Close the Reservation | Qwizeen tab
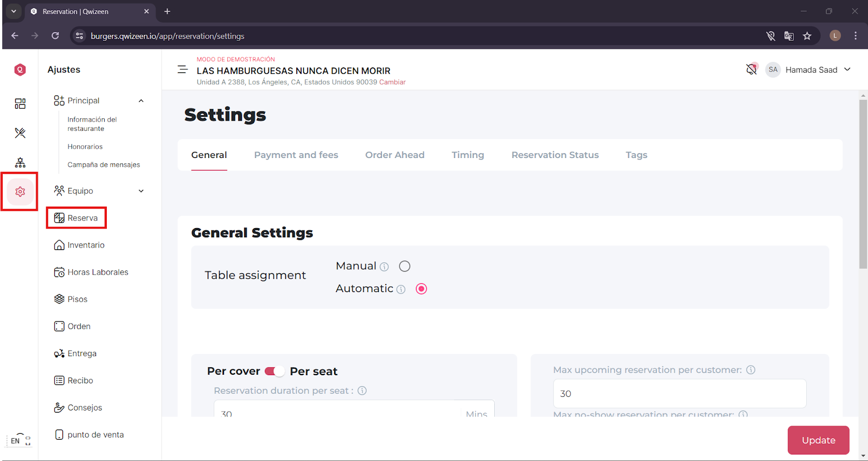 click(146, 11)
